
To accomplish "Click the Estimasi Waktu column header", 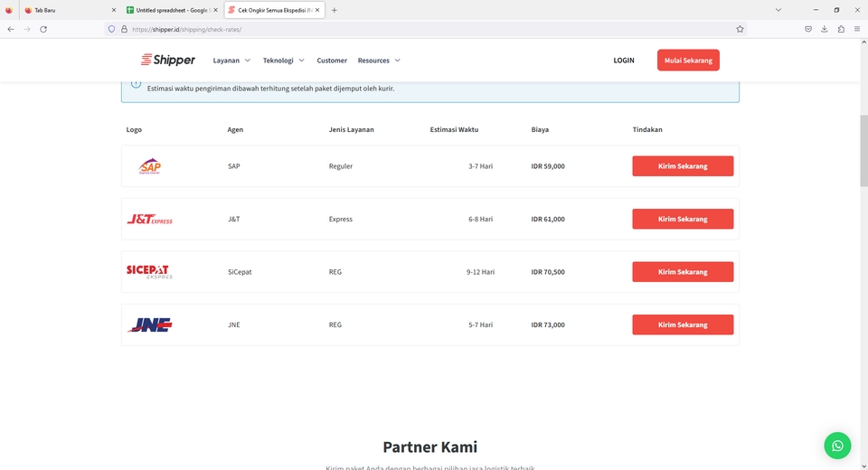I will [454, 129].
